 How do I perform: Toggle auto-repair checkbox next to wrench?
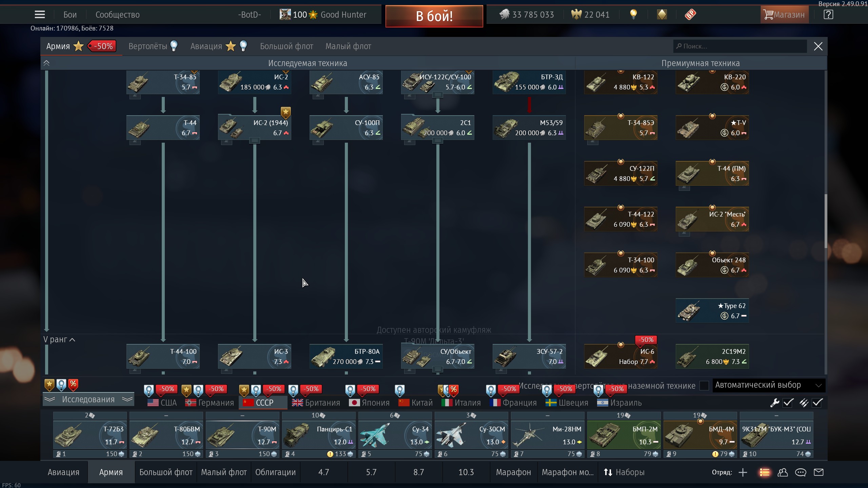pyautogui.click(x=788, y=403)
